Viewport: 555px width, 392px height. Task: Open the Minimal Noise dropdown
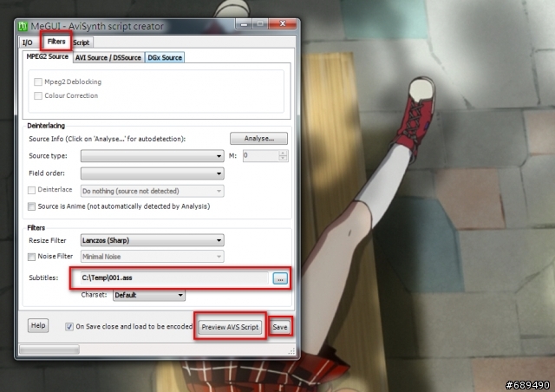pyautogui.click(x=153, y=257)
